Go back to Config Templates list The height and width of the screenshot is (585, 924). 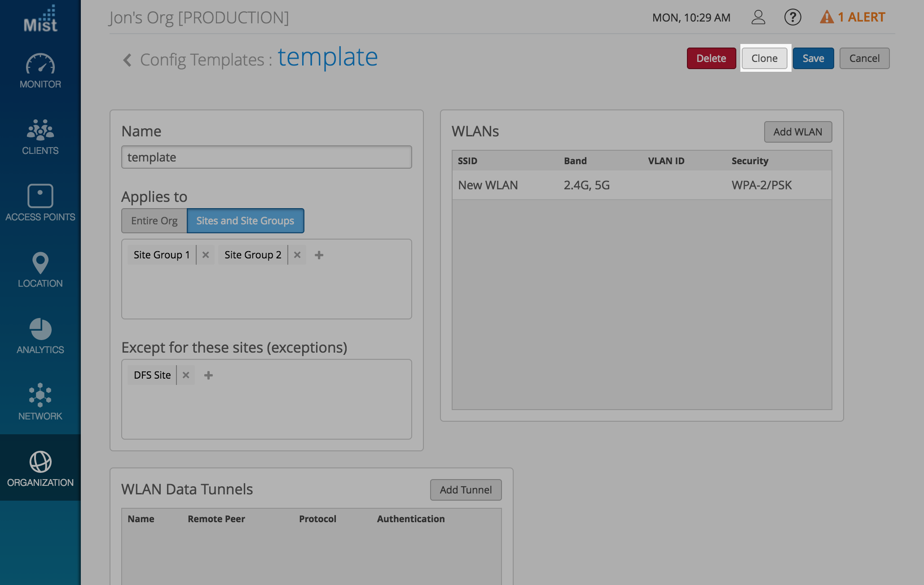pos(128,60)
